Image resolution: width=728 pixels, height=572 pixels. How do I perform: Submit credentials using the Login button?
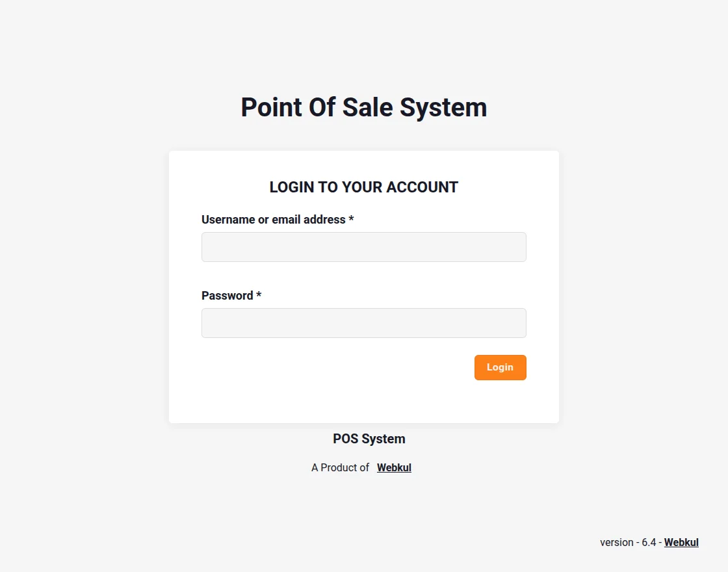coord(500,367)
